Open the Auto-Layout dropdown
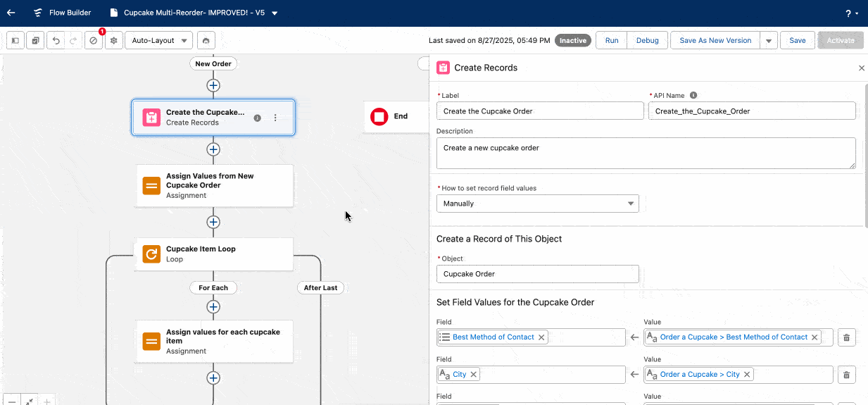 click(x=158, y=41)
